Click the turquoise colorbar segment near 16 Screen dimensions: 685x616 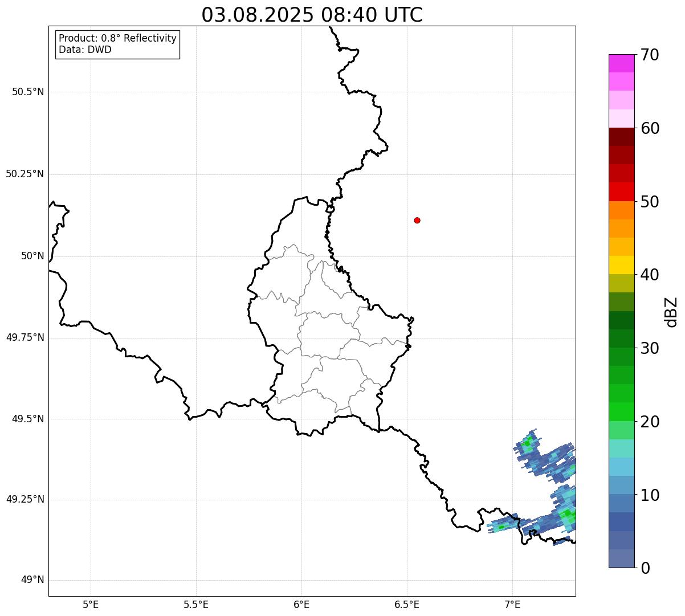click(x=621, y=448)
